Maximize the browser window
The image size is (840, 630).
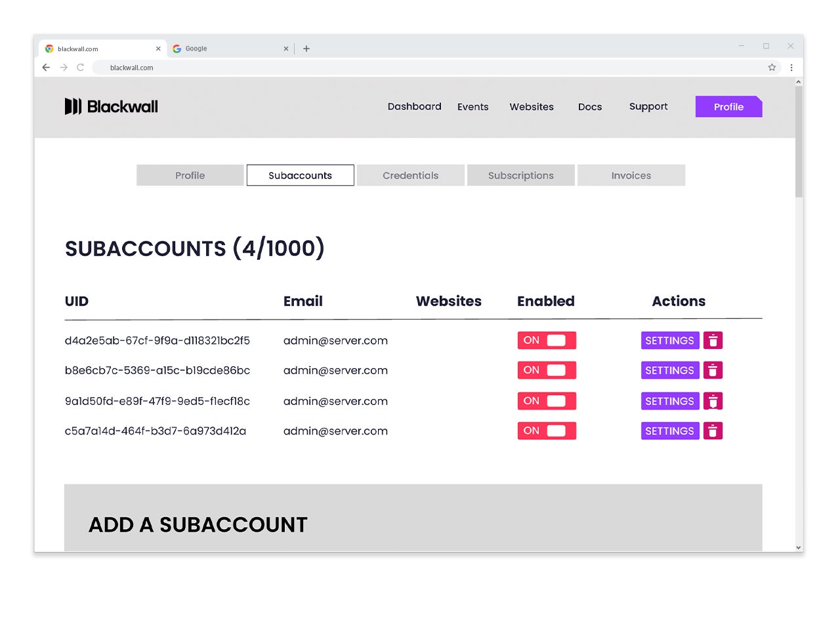(x=766, y=46)
